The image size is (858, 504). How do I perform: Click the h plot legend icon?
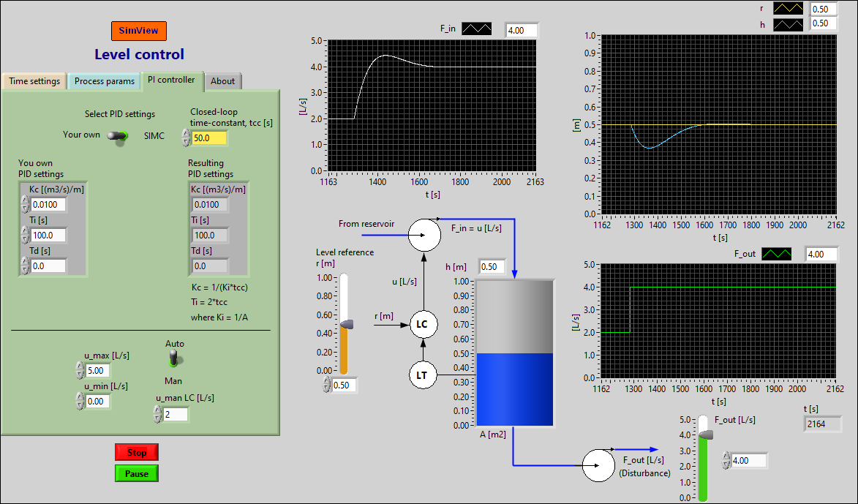(x=789, y=23)
